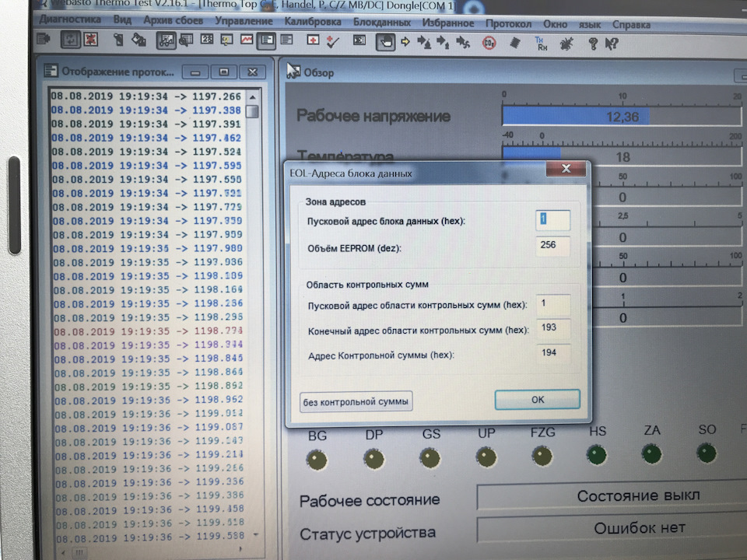Open the Справка menu
The width and height of the screenshot is (747, 560).
pos(632,25)
